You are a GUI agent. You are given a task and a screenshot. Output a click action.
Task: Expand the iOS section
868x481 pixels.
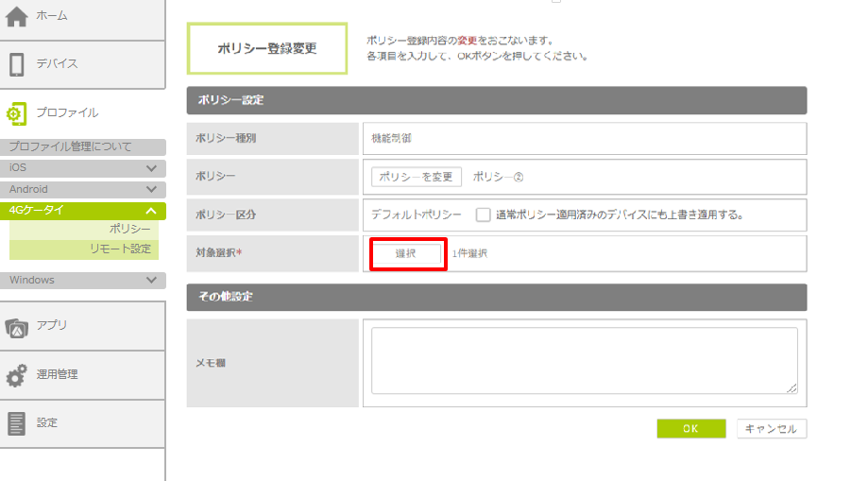pyautogui.click(x=151, y=168)
